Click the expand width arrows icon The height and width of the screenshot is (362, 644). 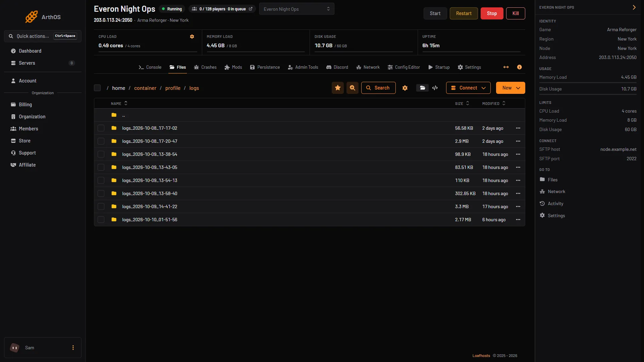click(x=506, y=67)
